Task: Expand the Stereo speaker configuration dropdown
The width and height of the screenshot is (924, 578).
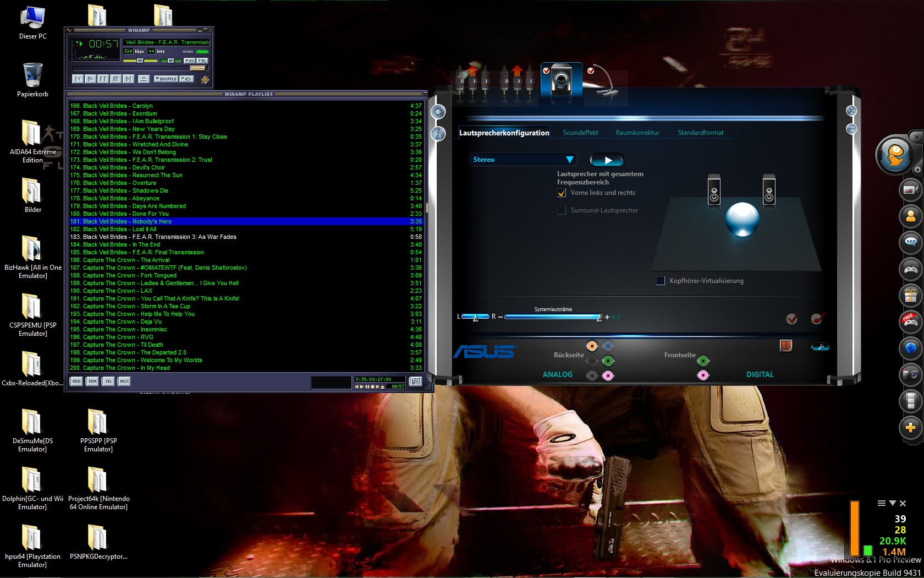Action: (x=522, y=160)
